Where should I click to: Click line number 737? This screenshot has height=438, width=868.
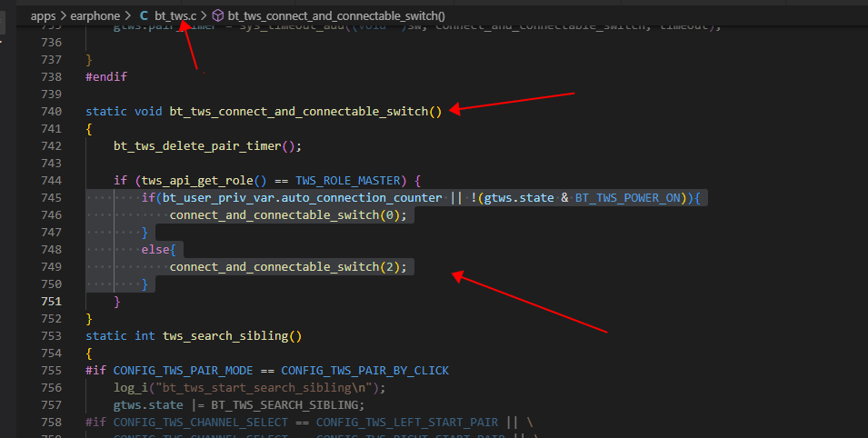(52, 59)
